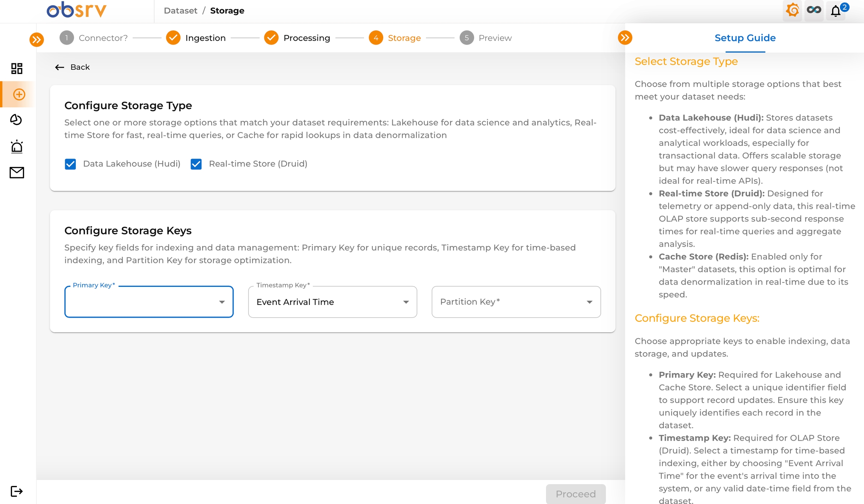Viewport: 864px width, 504px height.
Task: Click the notifications bell icon
Action: [x=835, y=11]
